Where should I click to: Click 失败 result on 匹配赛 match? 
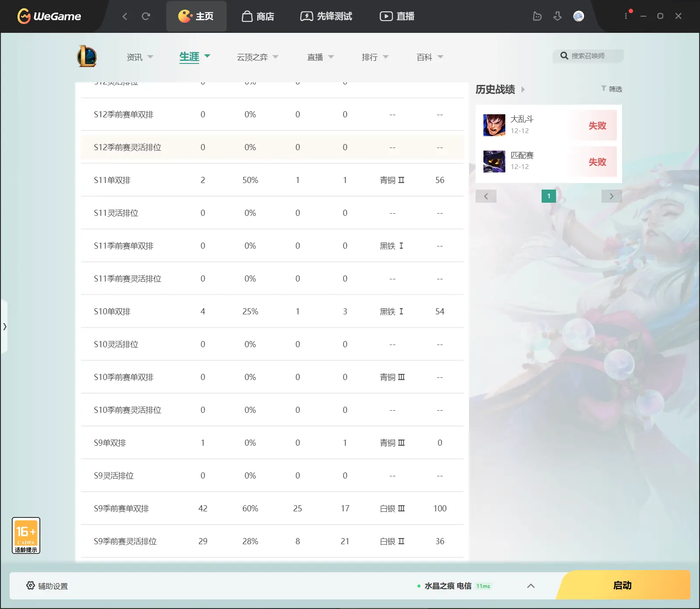[x=597, y=162]
